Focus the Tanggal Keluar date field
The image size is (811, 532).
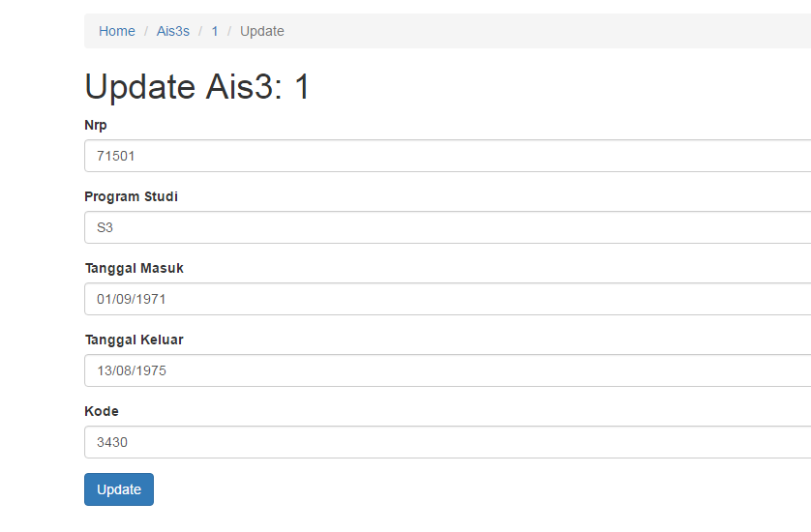coord(445,370)
